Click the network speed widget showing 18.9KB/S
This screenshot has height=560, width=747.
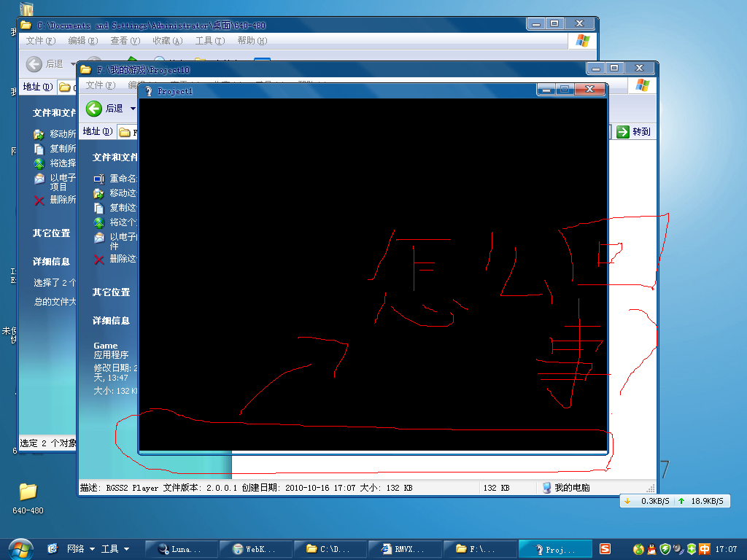coord(675,501)
